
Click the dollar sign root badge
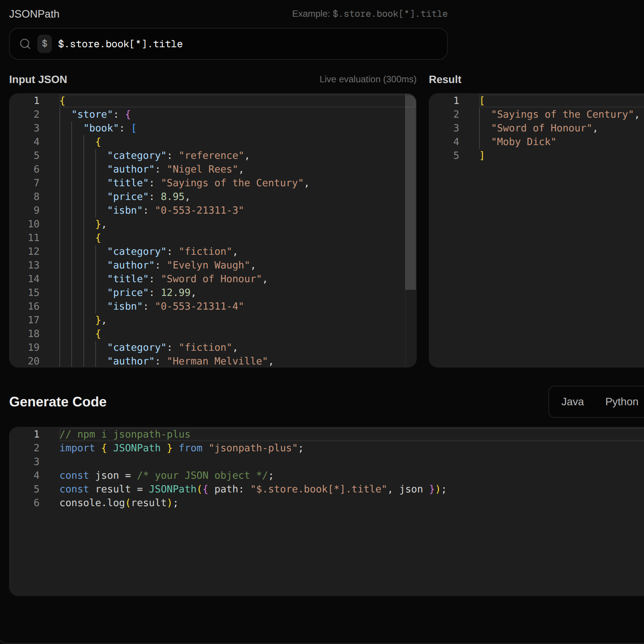pos(45,44)
